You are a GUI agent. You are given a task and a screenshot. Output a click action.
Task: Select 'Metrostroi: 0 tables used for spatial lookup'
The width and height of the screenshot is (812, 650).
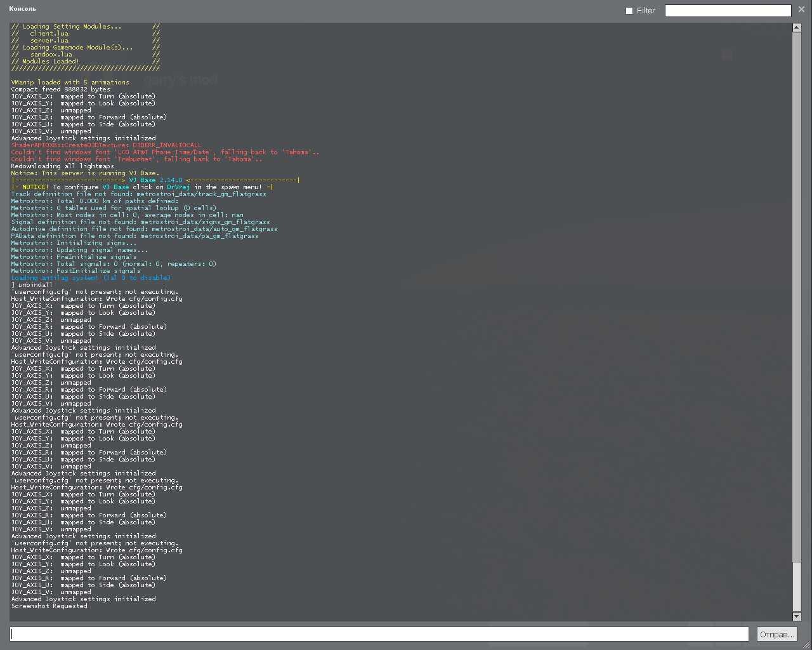click(114, 208)
